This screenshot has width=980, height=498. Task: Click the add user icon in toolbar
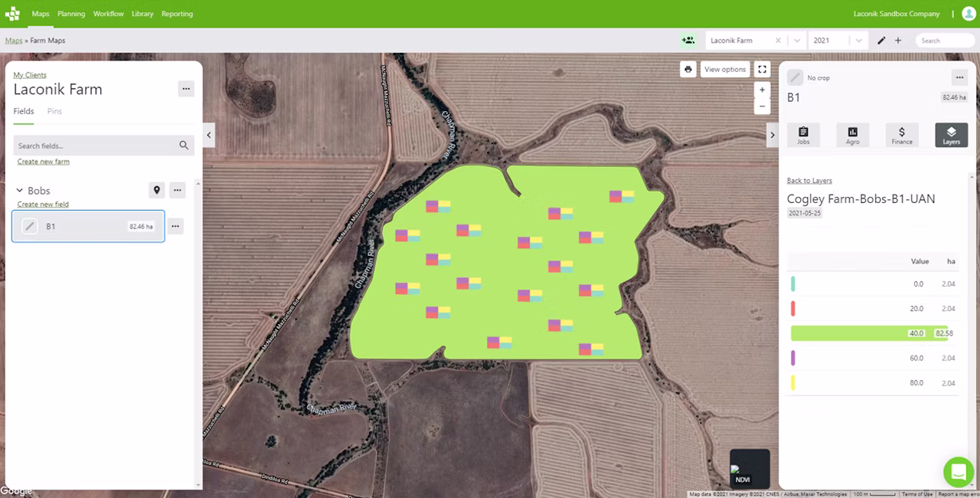pos(688,41)
